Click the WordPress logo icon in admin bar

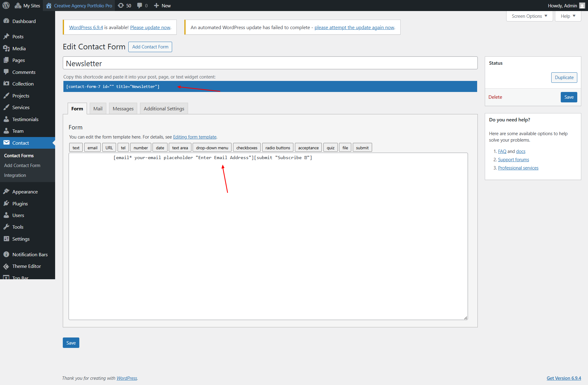6,6
